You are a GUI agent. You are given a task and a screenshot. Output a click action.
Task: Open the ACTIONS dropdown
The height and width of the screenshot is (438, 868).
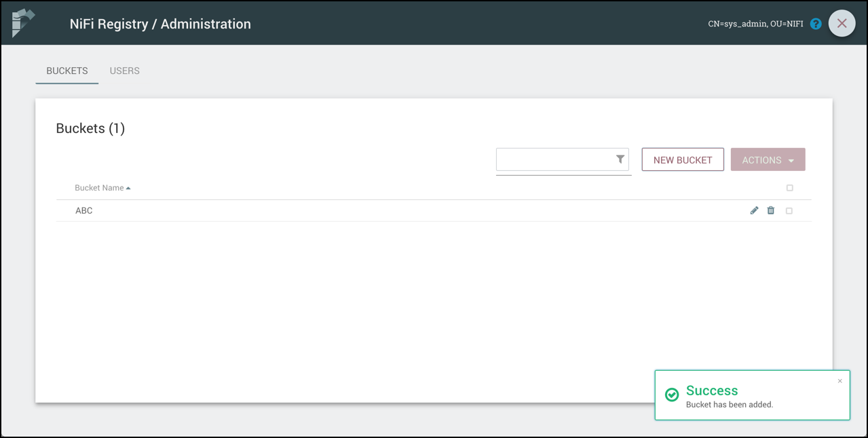(x=768, y=159)
